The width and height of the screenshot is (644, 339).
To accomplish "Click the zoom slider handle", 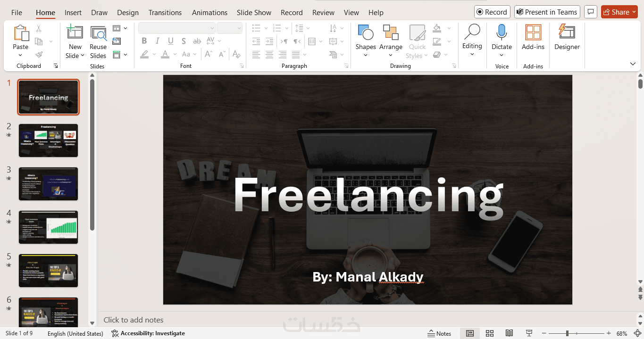I will 567,333.
